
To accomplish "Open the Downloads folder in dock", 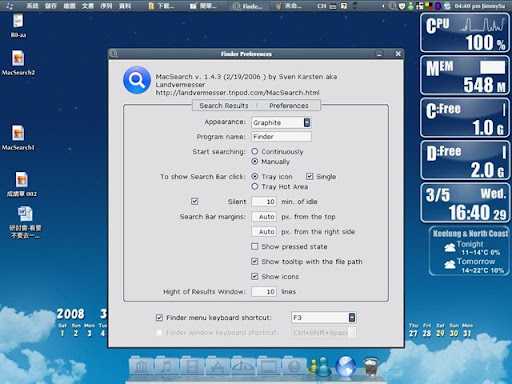I will (x=294, y=366).
